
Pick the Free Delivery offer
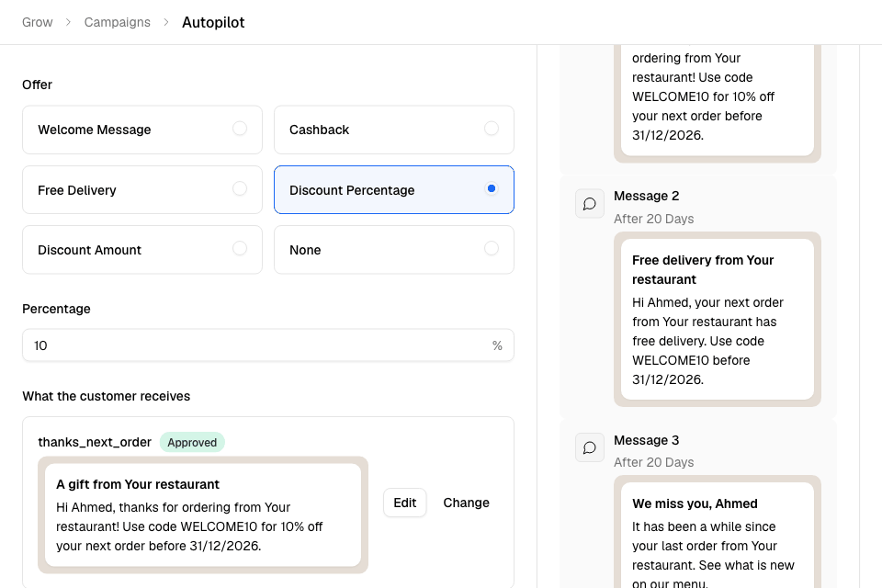tap(142, 189)
